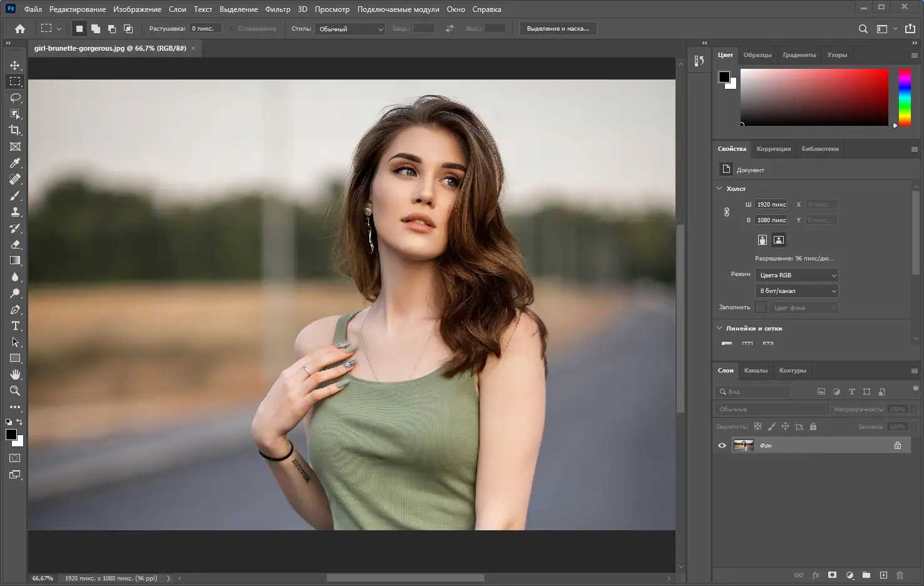
Task: Select the Lasso tool
Action: (15, 98)
